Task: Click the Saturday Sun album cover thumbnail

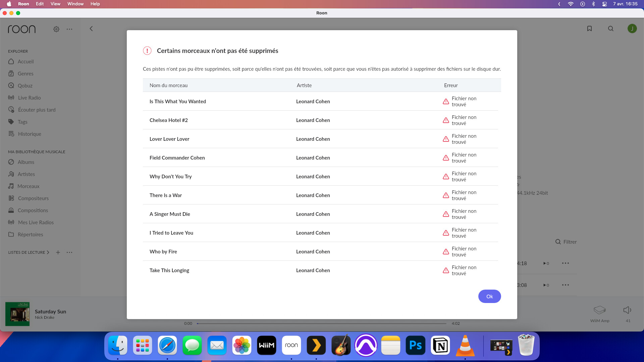Action: (x=17, y=314)
